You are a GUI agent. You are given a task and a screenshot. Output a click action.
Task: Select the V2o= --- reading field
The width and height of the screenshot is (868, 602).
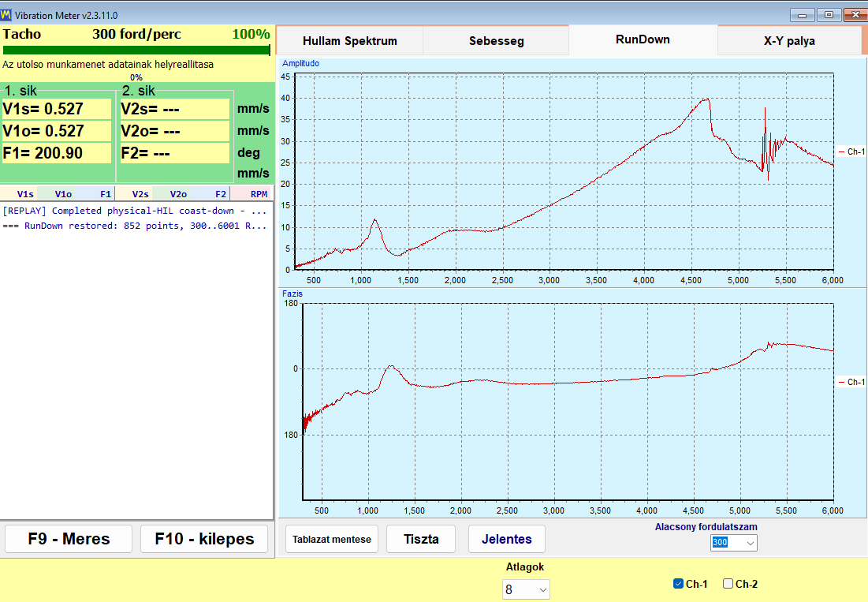(174, 131)
